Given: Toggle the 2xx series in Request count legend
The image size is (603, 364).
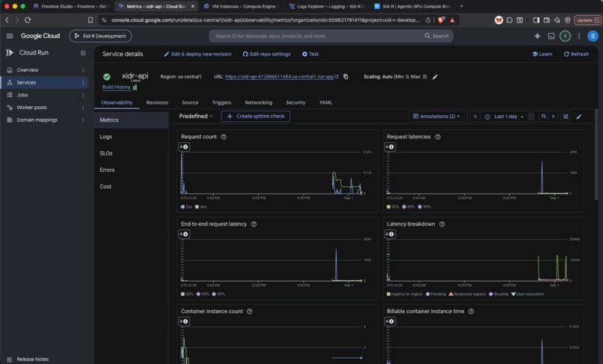Looking at the screenshot, I should [186, 207].
